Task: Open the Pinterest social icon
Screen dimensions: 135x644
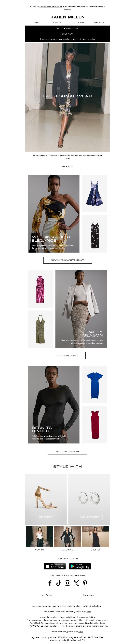Action: click(85, 583)
